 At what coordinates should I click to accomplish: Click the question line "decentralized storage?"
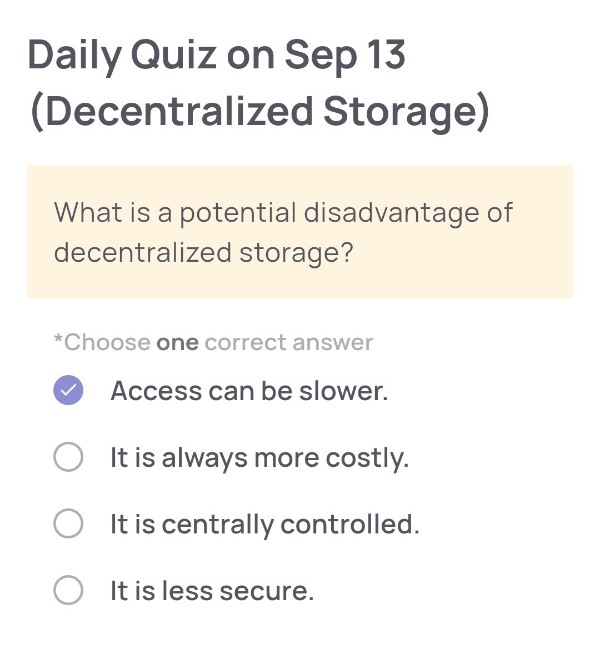[203, 252]
